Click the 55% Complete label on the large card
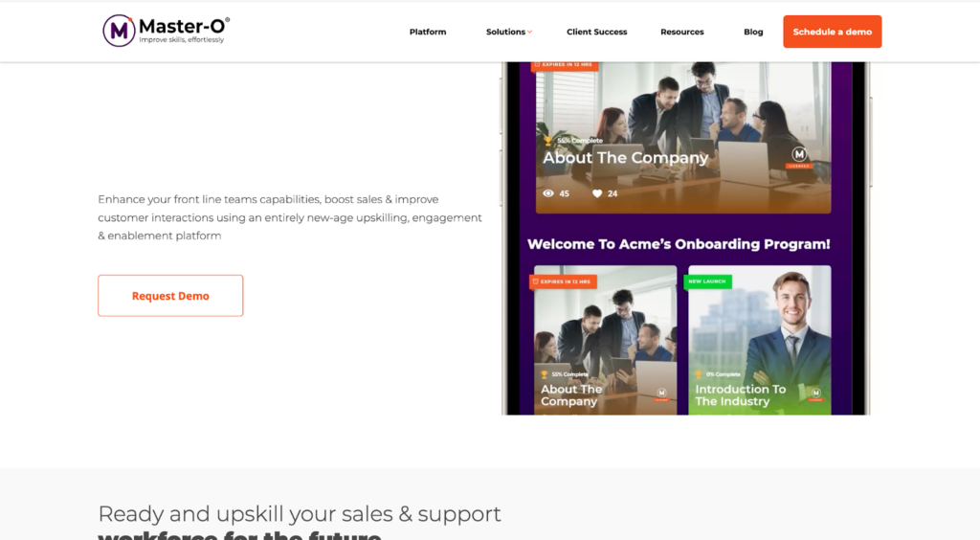The image size is (980, 540). 579,141
